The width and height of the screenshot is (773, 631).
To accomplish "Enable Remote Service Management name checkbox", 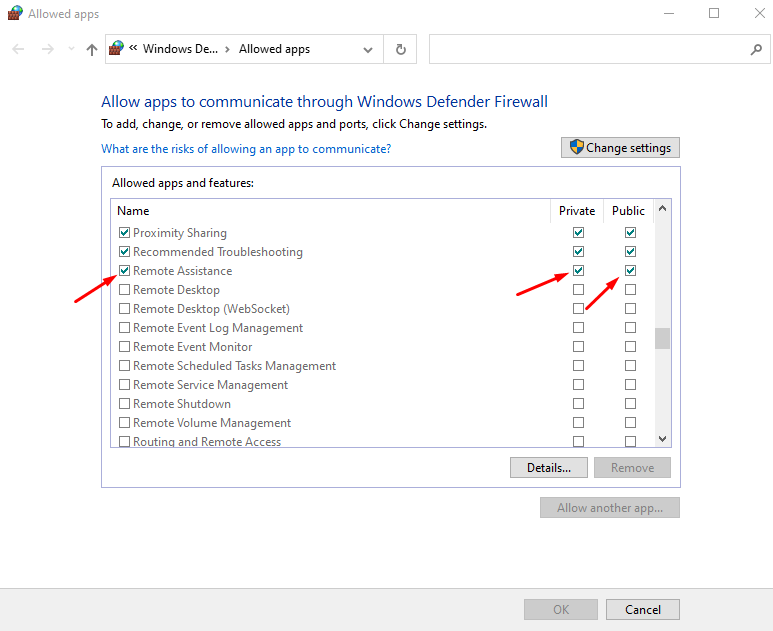I will [x=124, y=385].
